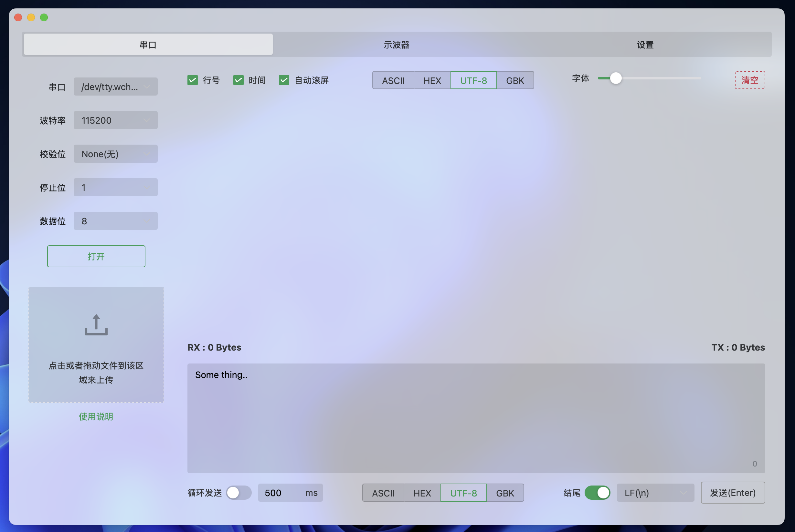
Task: Select UTF-8 encoding for received data
Action: (x=473, y=80)
